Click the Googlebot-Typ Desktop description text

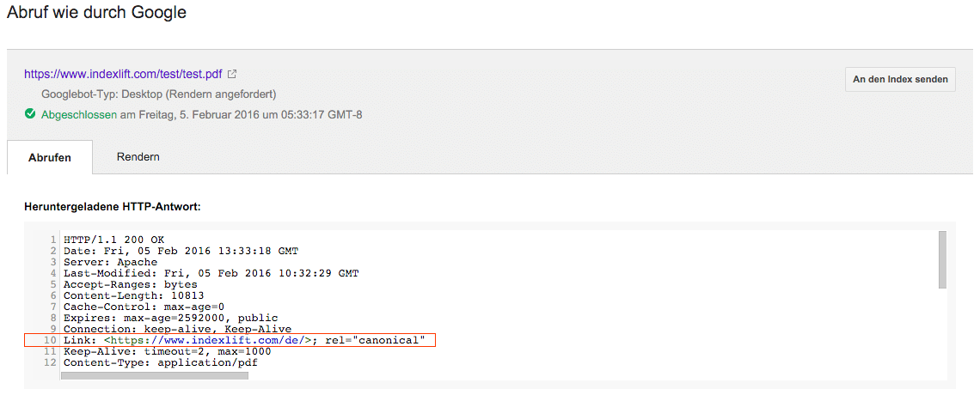(159, 94)
